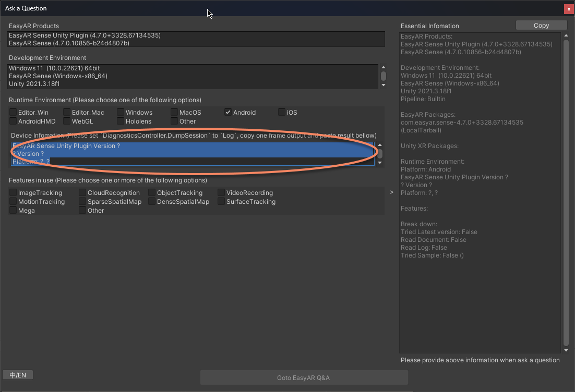Check the Mega feature option
575x392 pixels.
[x=13, y=211]
